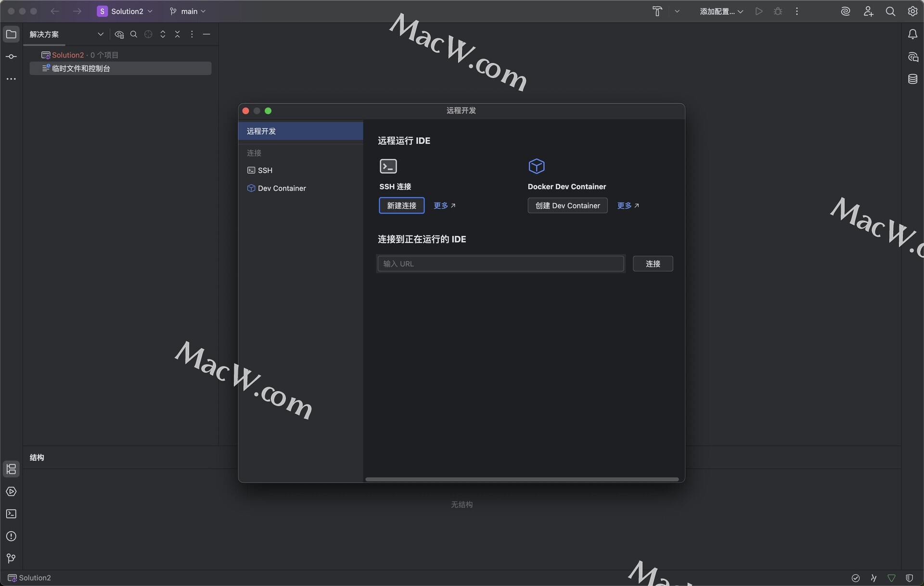
Task: Click the checkmark analysis status icon in the status bar
Action: (855, 578)
